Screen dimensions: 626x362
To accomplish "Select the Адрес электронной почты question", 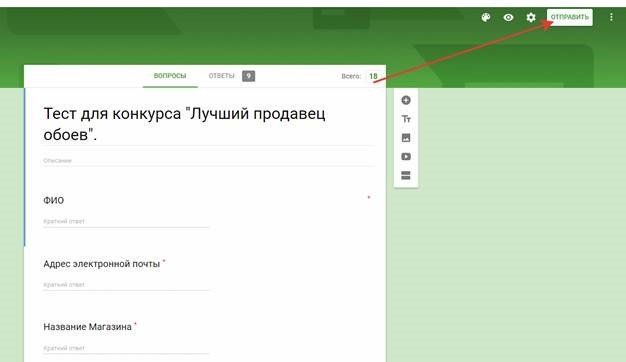I will pos(101,264).
